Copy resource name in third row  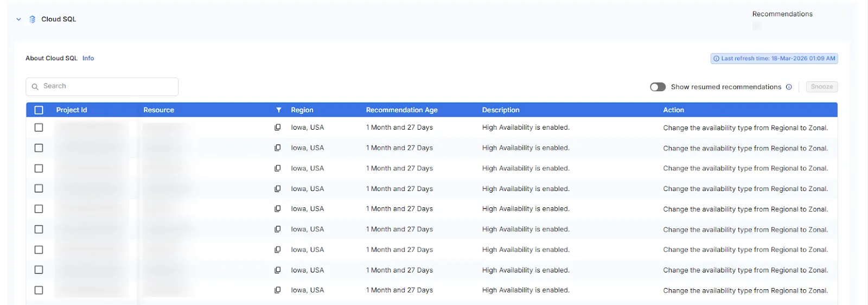click(x=278, y=168)
